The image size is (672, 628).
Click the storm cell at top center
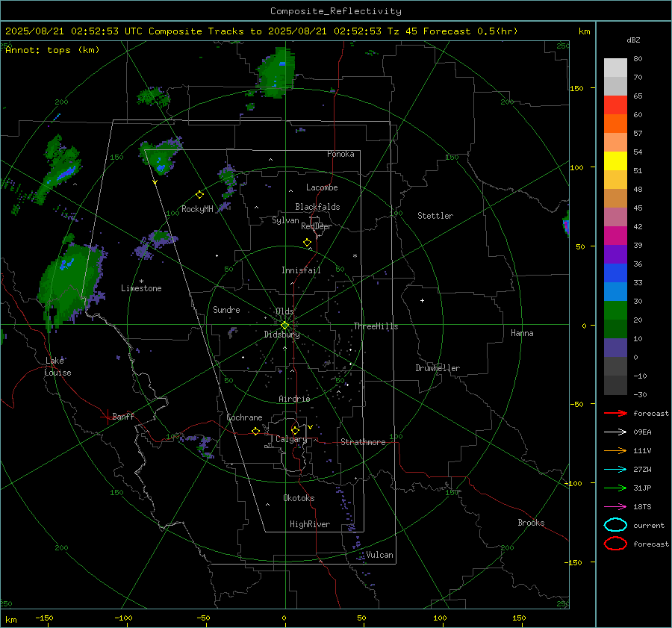276,73
